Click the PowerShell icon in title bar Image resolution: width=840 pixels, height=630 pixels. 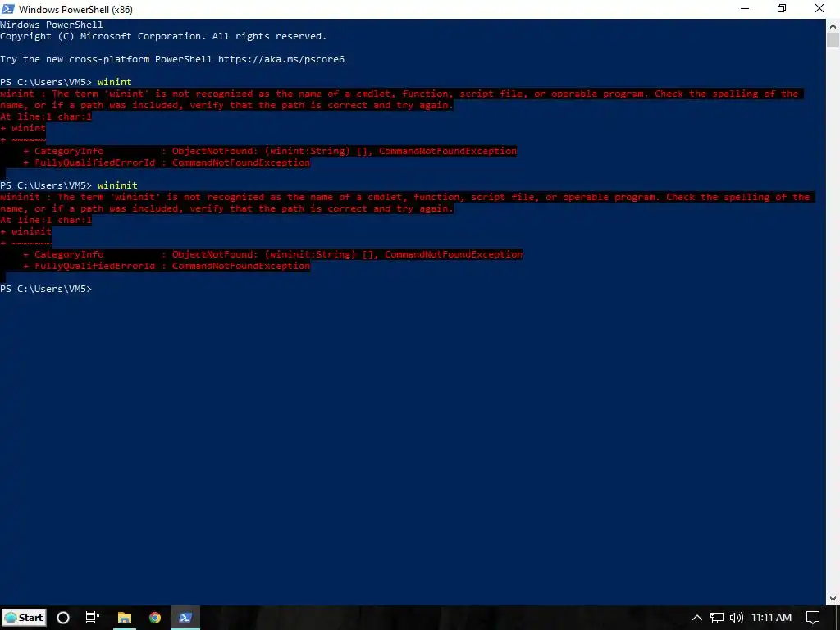[x=8, y=9]
